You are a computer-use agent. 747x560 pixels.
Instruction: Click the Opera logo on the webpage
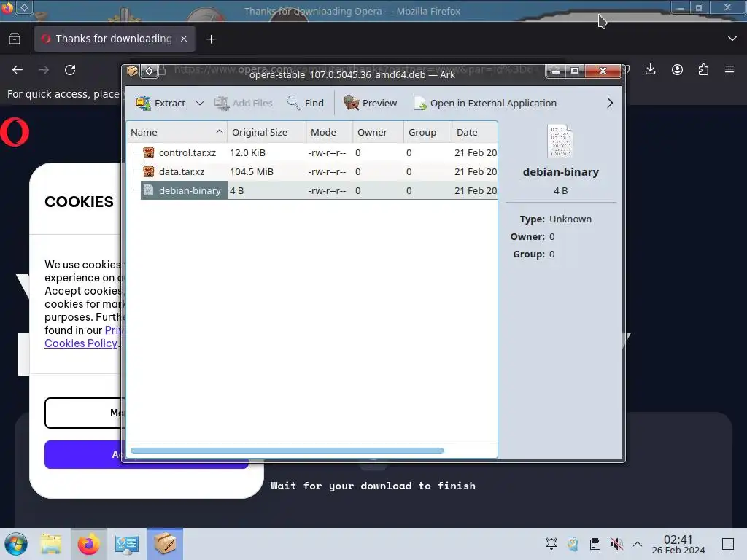[x=15, y=132]
